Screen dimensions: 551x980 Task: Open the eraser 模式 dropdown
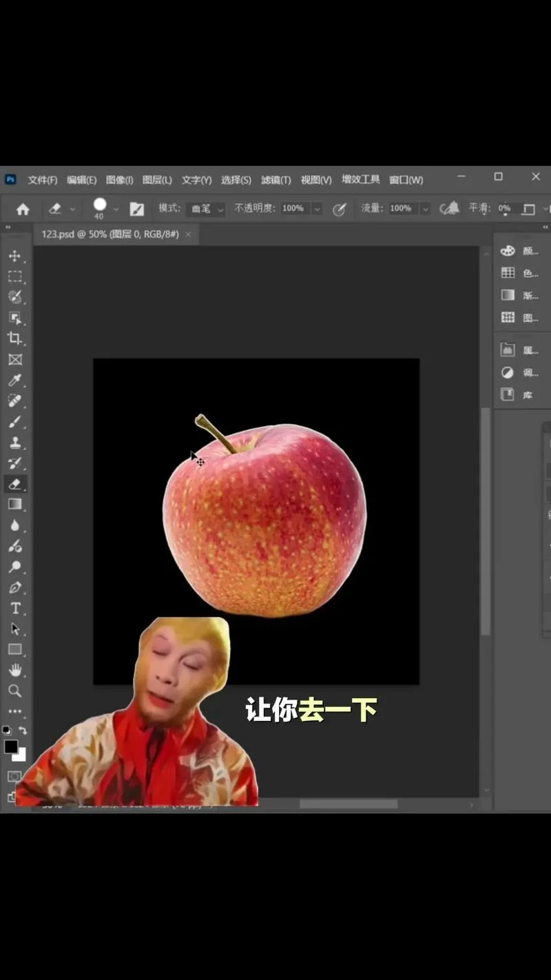pyautogui.click(x=205, y=209)
